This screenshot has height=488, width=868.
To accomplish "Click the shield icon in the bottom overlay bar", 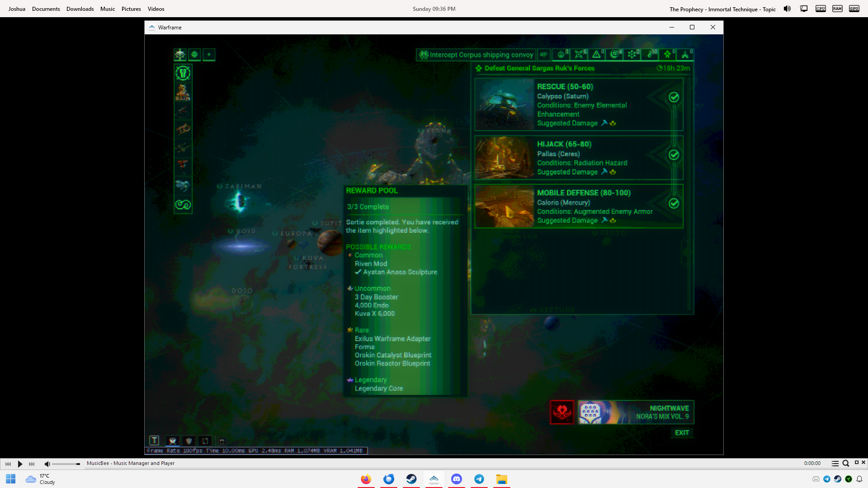I will (x=189, y=441).
